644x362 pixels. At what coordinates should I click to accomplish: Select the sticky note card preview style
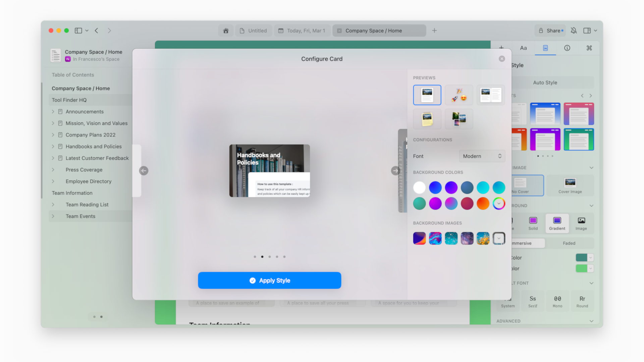[x=427, y=119]
